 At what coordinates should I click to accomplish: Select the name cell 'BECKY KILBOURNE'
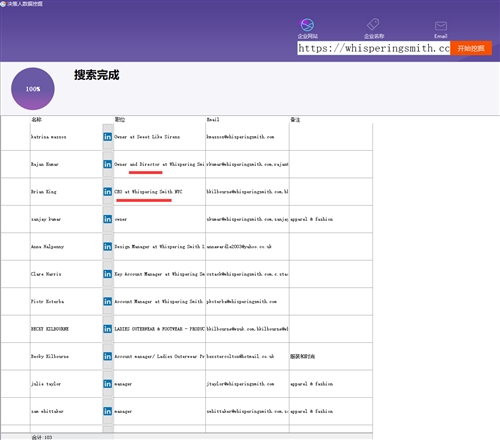coord(66,329)
